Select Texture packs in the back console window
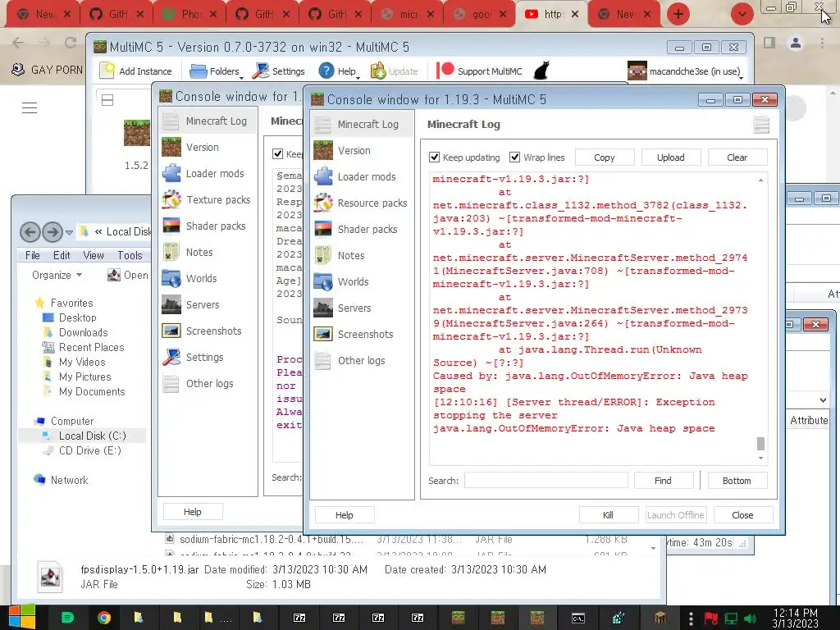 click(208, 200)
